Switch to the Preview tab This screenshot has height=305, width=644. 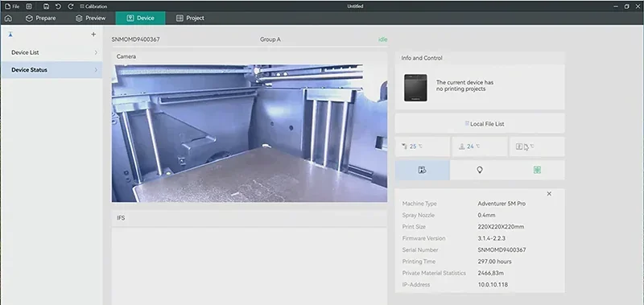tap(91, 18)
